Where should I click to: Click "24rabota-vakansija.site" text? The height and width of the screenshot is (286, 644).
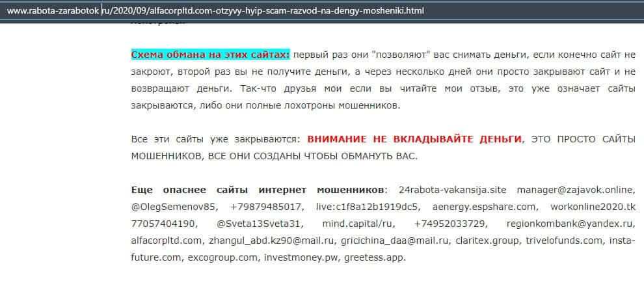[x=452, y=190]
